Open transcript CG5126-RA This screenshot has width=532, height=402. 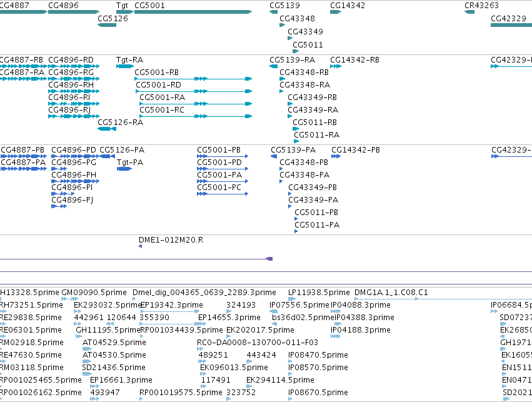[121, 123]
